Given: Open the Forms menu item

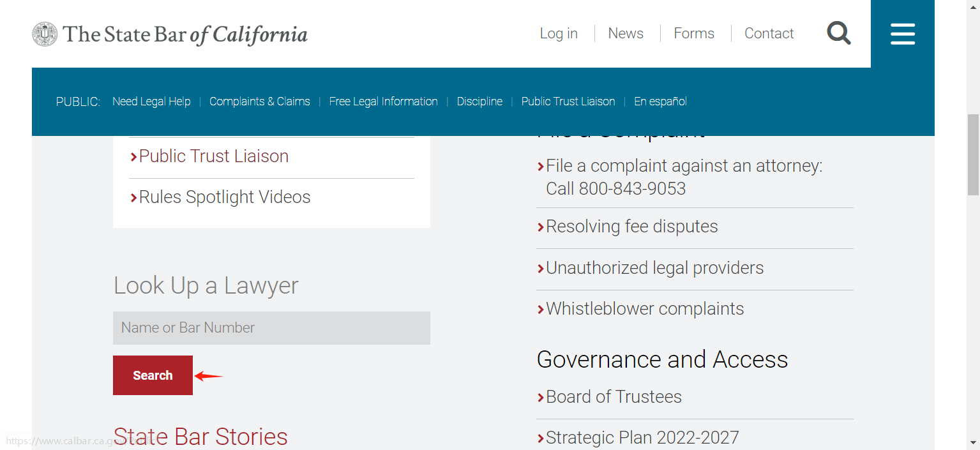Looking at the screenshot, I should coord(694,34).
